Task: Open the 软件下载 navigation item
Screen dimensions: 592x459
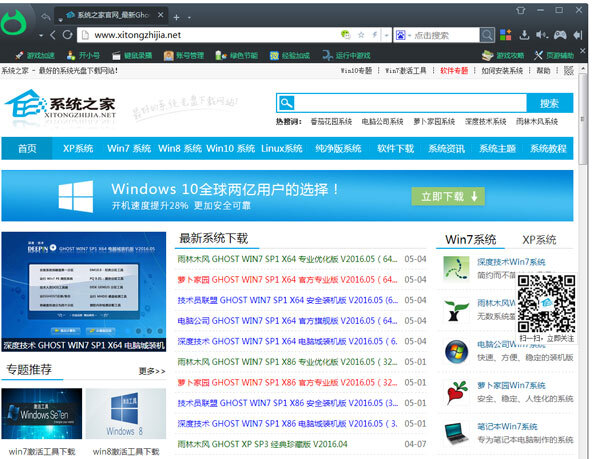Action: click(x=395, y=148)
